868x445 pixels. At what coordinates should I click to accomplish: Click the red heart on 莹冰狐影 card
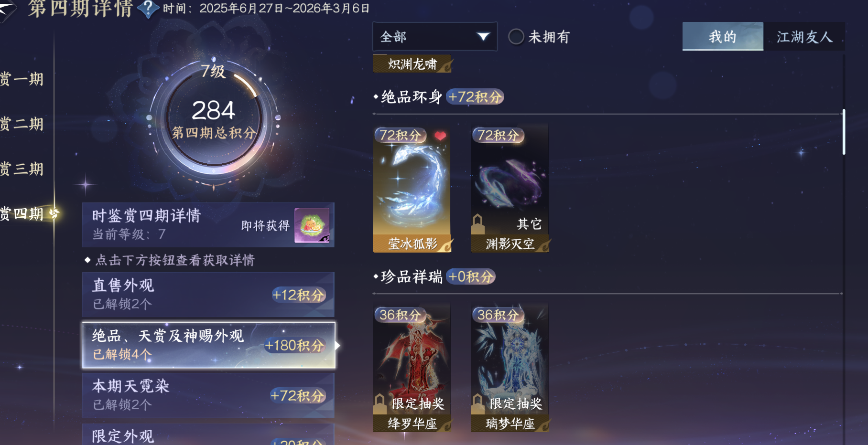click(x=440, y=136)
